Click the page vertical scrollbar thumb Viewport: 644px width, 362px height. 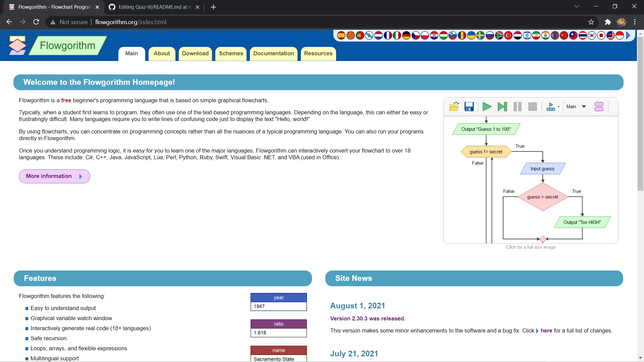click(640, 114)
